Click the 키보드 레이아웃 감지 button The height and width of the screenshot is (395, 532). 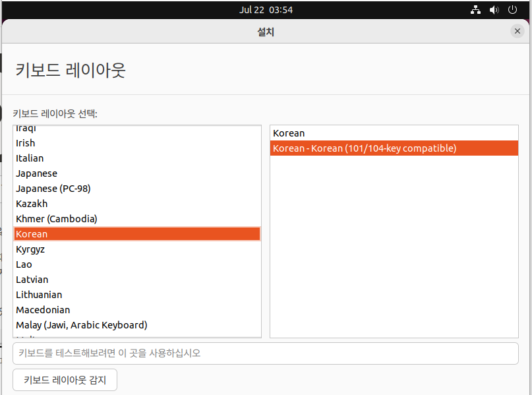coord(65,380)
